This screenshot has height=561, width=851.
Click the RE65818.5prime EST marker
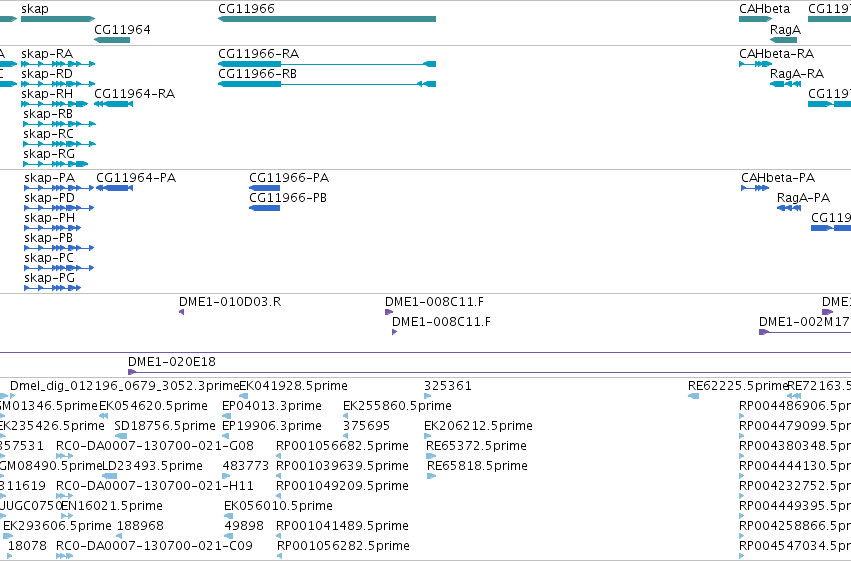pyautogui.click(x=431, y=476)
